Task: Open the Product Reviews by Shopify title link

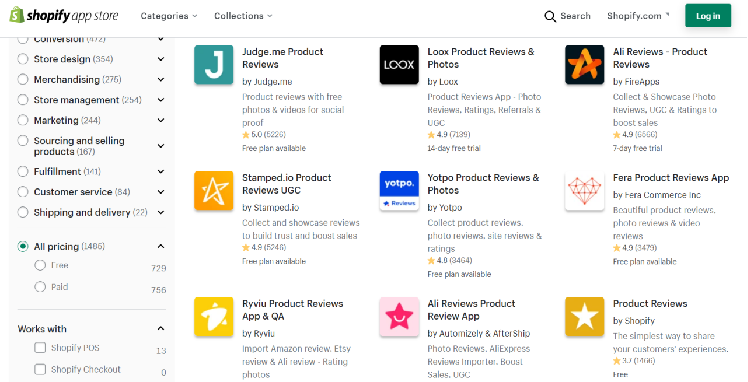Action: point(650,304)
